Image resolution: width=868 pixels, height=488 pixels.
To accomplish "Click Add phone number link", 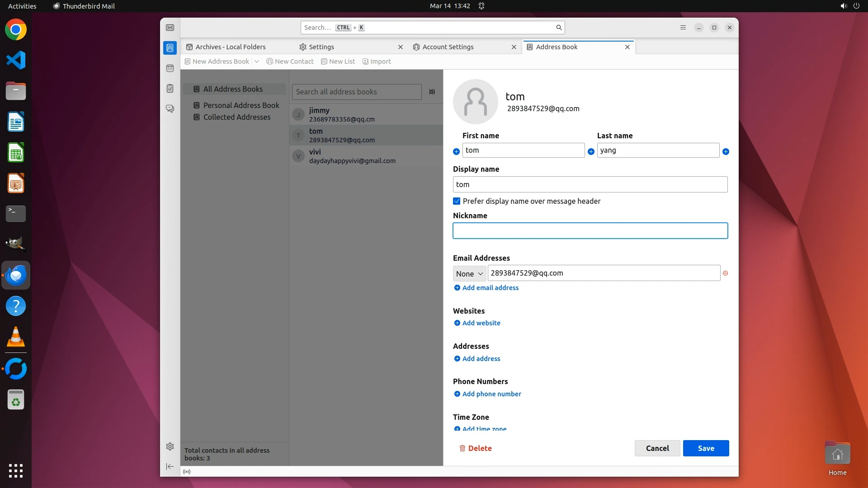I will (x=491, y=394).
